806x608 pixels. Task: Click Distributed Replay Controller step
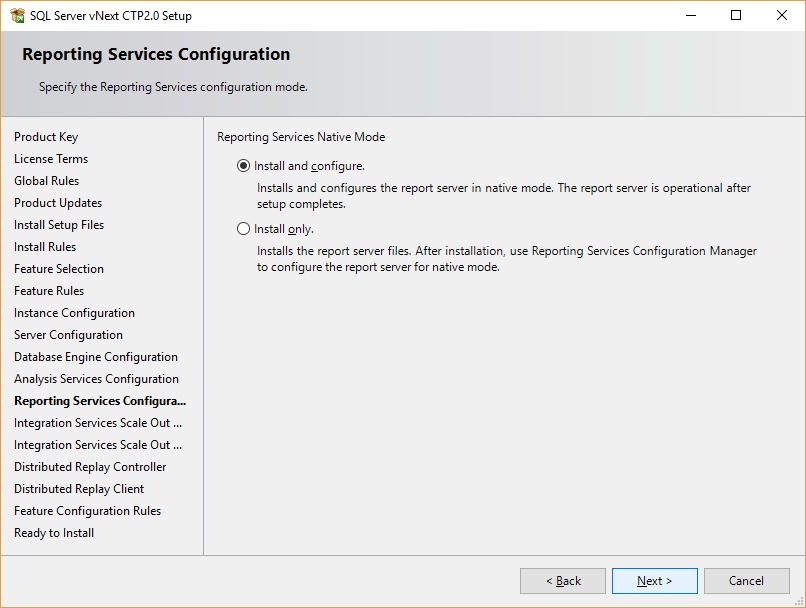point(90,467)
